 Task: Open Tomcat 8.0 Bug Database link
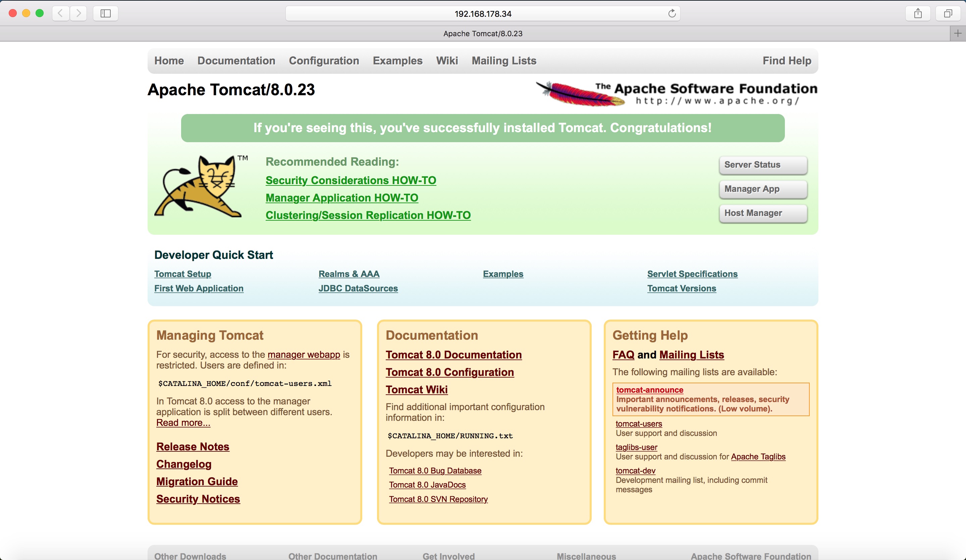pyautogui.click(x=435, y=471)
